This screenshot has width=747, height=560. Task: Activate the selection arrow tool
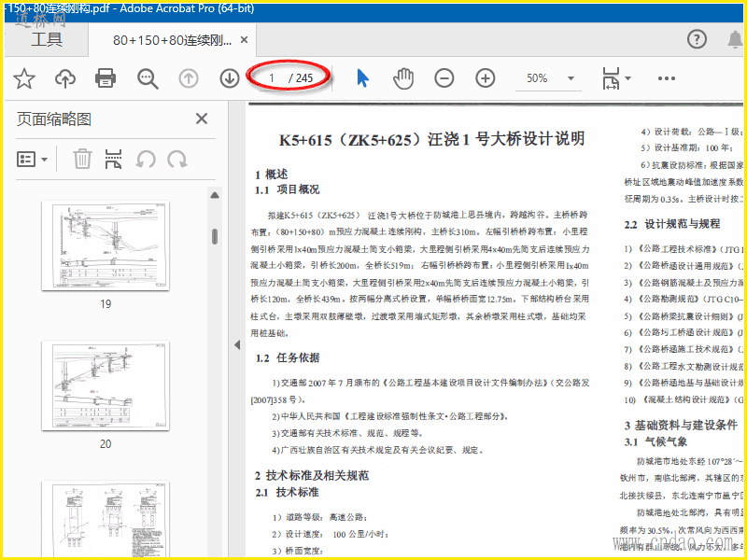click(362, 78)
